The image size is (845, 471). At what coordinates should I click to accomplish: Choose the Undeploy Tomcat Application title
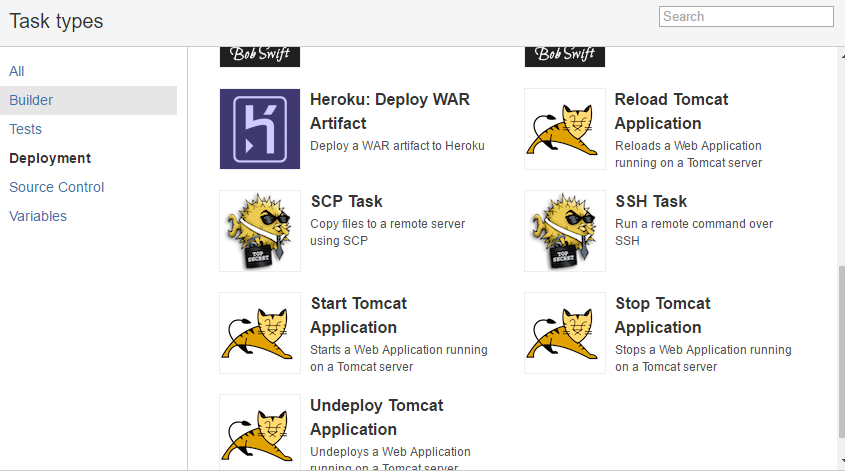(x=377, y=417)
